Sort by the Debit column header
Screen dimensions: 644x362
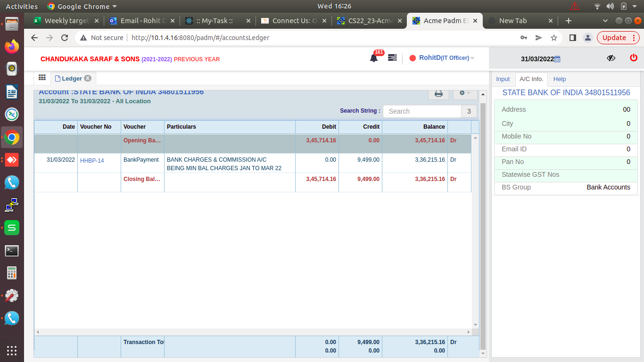[x=317, y=127]
